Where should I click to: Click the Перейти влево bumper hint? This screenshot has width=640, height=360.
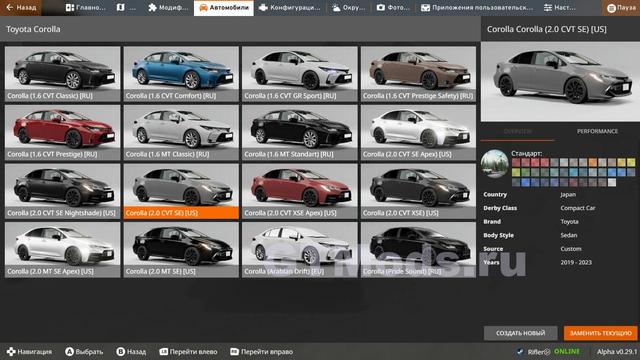188,352
